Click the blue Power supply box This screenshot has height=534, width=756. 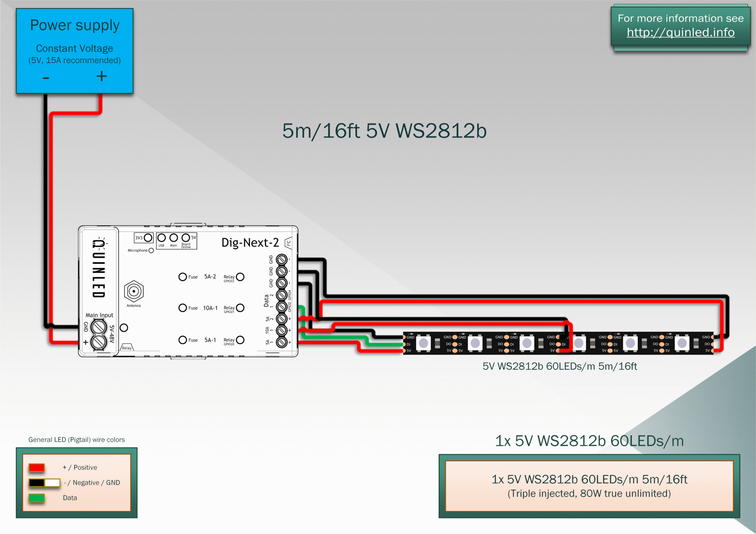pyautogui.click(x=75, y=51)
